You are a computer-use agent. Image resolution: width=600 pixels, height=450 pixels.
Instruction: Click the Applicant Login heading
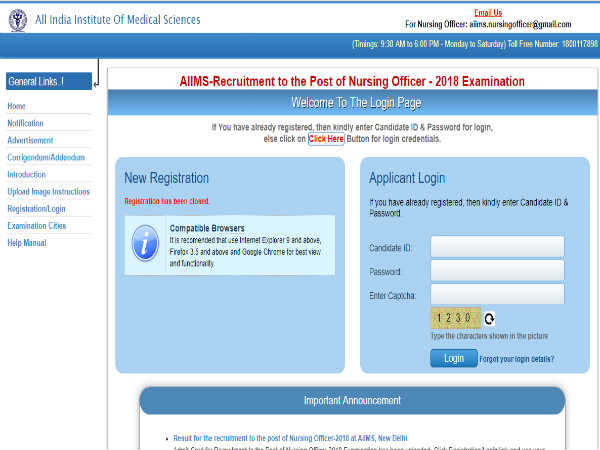[407, 178]
